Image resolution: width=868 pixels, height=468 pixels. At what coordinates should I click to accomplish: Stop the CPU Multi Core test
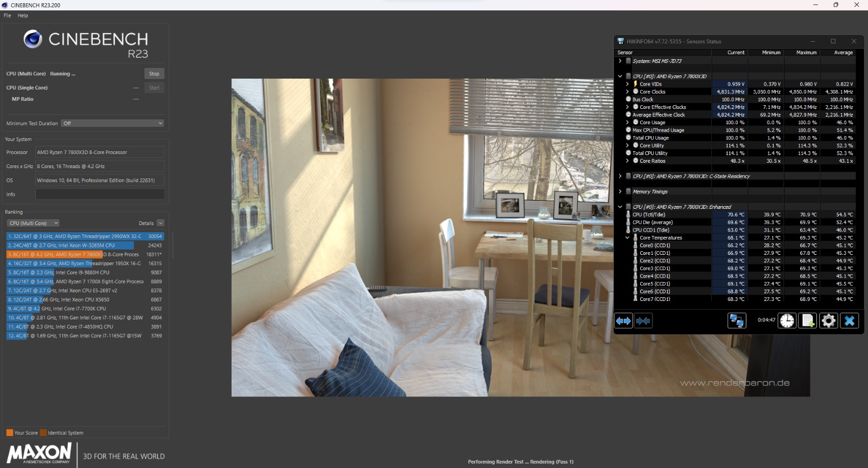154,74
